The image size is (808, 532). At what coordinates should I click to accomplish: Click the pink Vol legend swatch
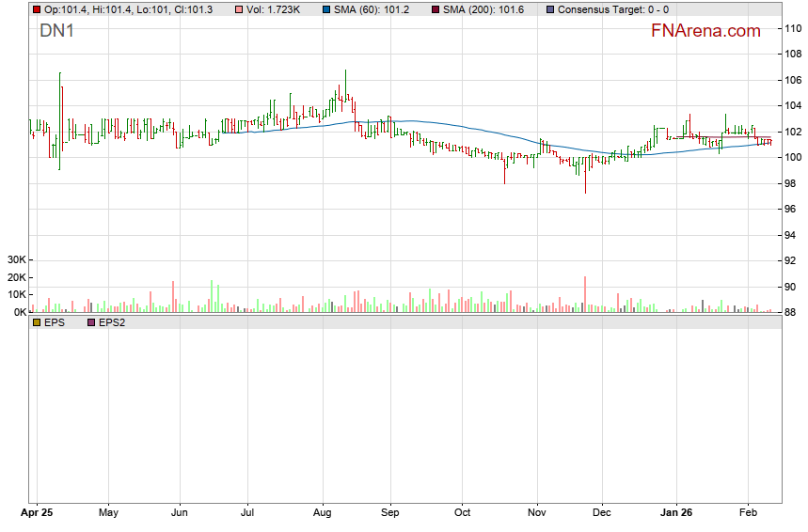click(242, 9)
